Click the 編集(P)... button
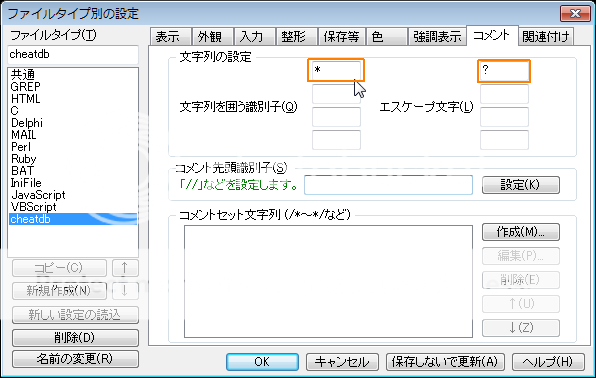The image size is (596, 378). pyautogui.click(x=521, y=256)
